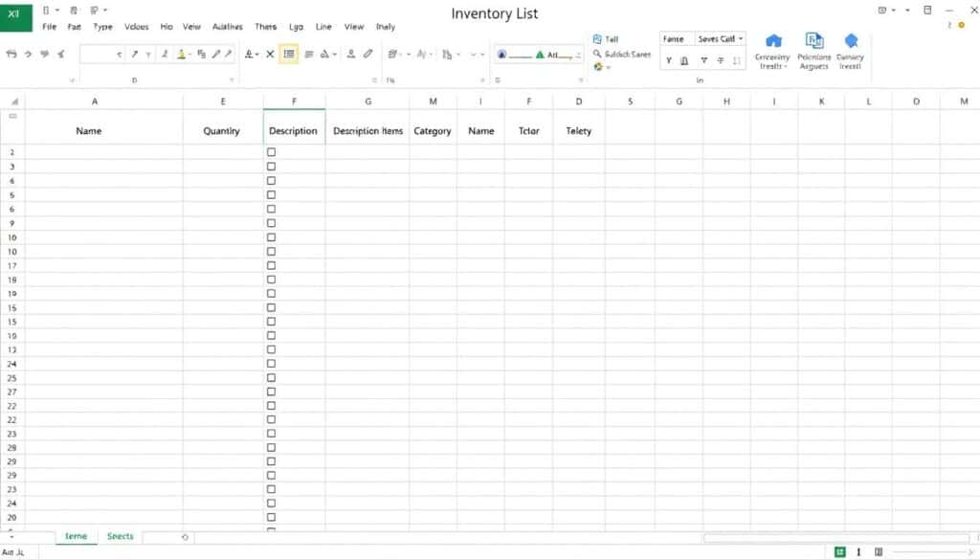The width and height of the screenshot is (980, 560).
Task: Click the redo arrow next to undo
Action: [28, 55]
